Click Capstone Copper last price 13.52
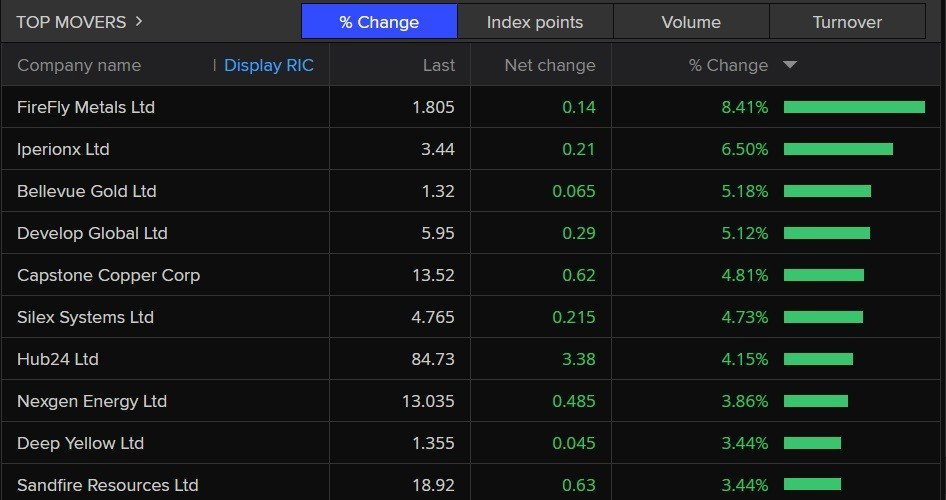Screen dimensions: 946x500 [x=433, y=275]
